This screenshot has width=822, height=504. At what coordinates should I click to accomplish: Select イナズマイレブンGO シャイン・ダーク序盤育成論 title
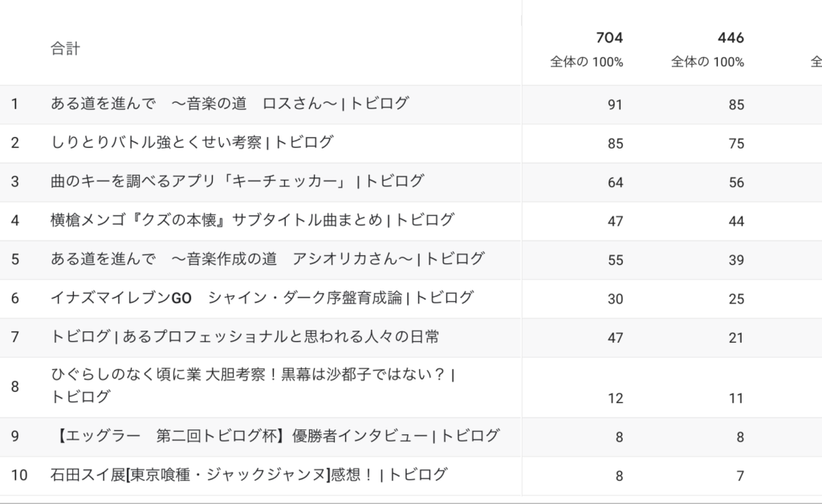pos(262,298)
